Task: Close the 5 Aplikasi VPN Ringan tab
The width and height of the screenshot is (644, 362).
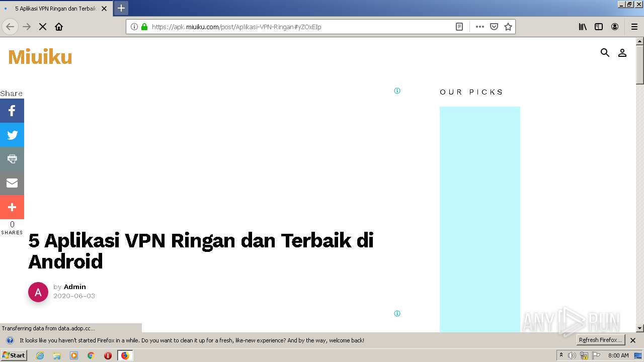Action: (x=104, y=9)
